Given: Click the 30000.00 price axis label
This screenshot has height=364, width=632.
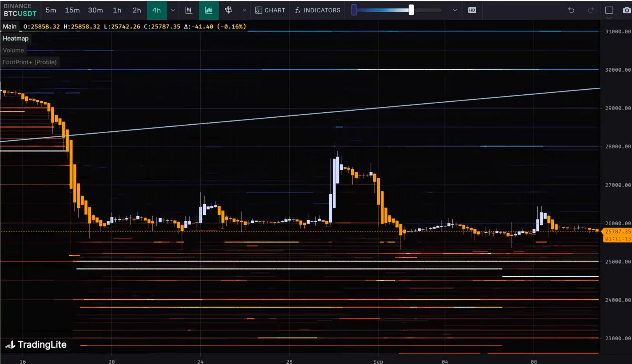Looking at the screenshot, I should pos(618,70).
